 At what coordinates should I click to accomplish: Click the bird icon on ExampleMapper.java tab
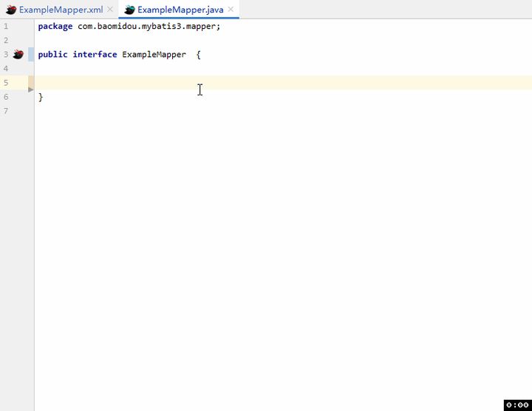129,10
